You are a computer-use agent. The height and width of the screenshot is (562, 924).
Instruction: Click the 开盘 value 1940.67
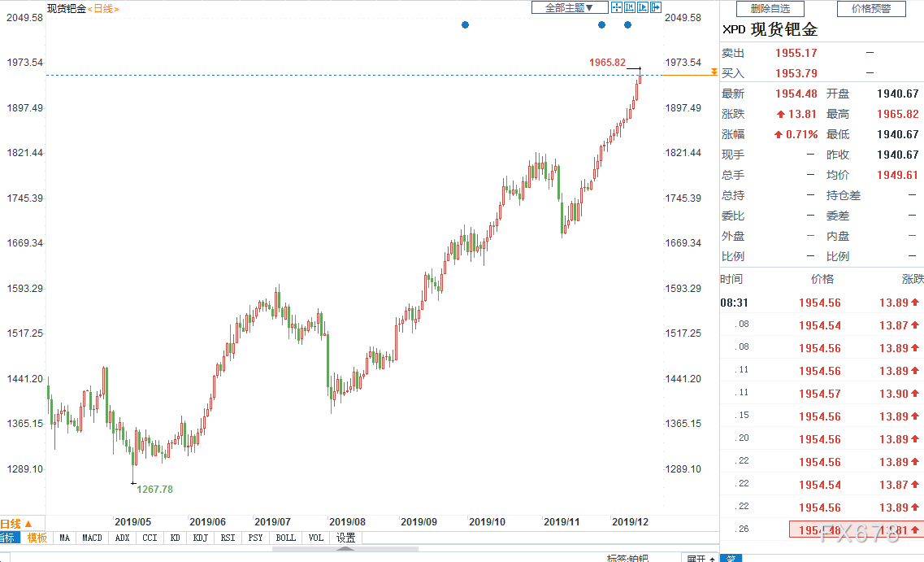click(897, 94)
